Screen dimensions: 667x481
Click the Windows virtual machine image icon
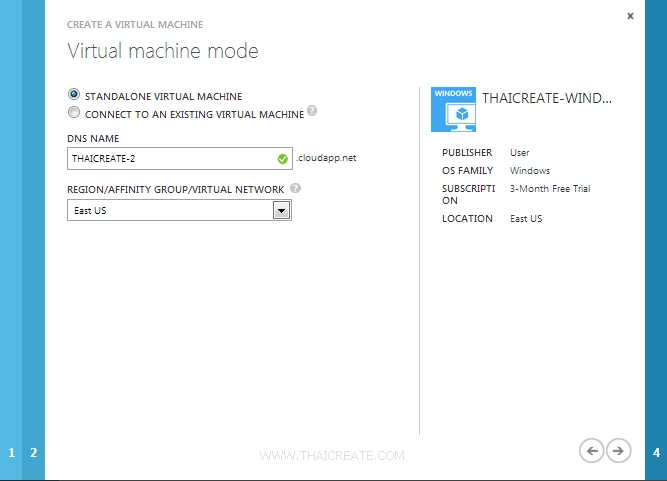tap(453, 110)
